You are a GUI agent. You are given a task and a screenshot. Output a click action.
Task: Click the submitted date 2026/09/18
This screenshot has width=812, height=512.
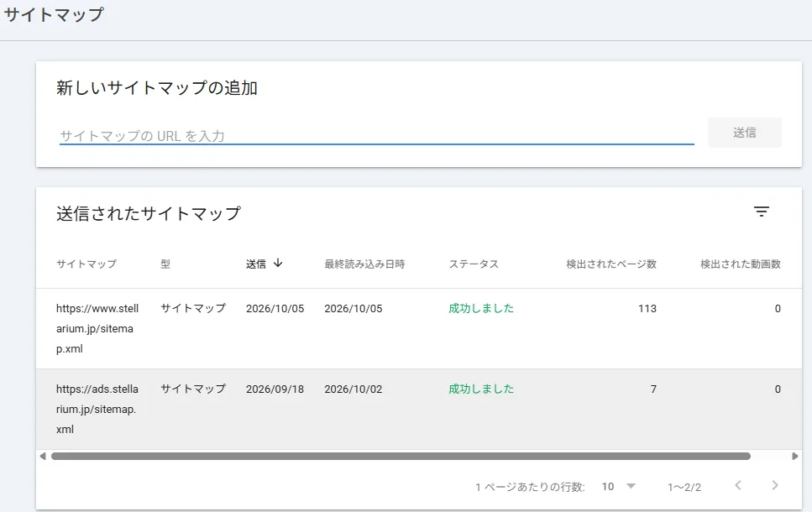coord(275,389)
